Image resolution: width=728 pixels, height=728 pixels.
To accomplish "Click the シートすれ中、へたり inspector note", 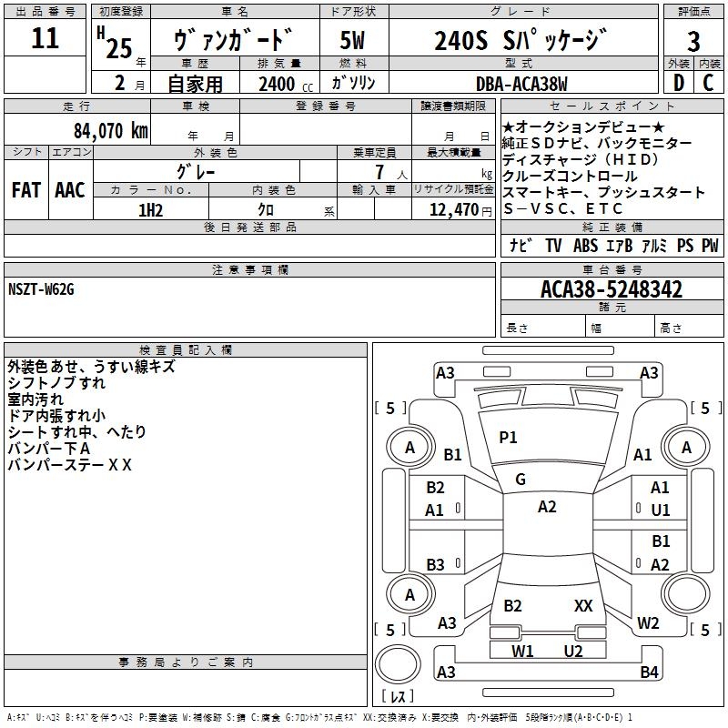I will click(x=76, y=431).
